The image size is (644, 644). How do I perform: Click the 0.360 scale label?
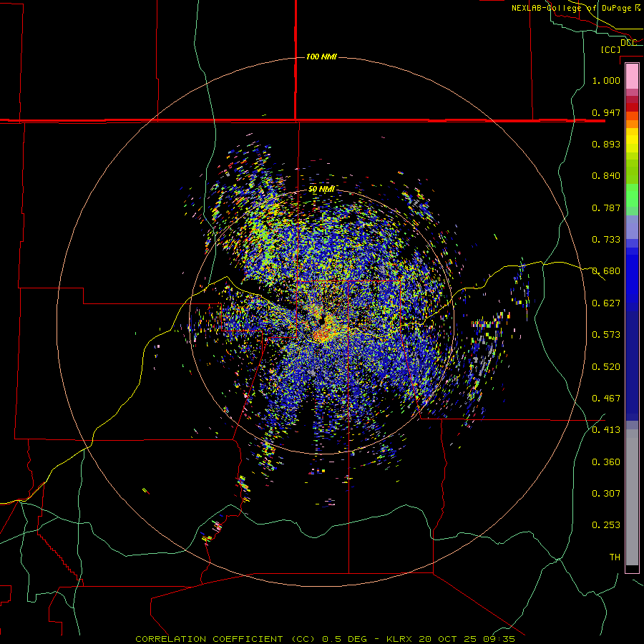pyautogui.click(x=606, y=462)
